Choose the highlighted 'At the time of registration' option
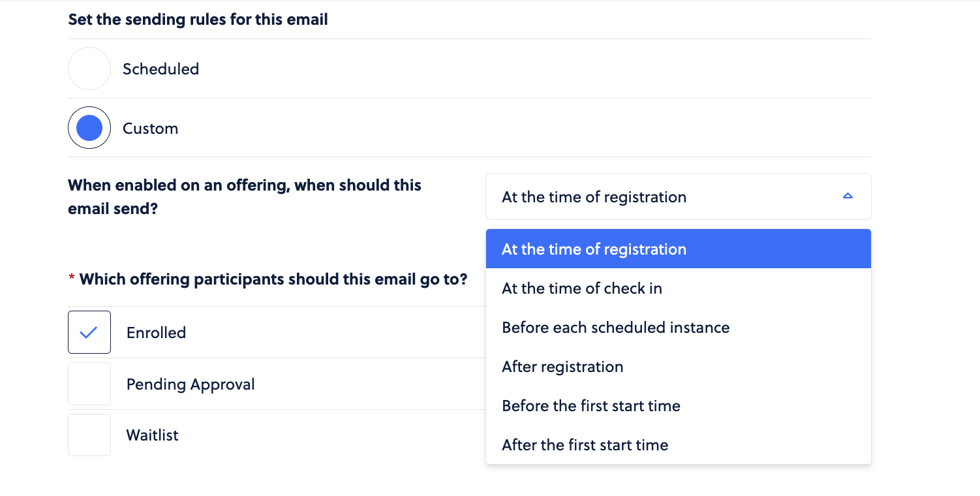Screen dimensions: 980x496 [679, 249]
